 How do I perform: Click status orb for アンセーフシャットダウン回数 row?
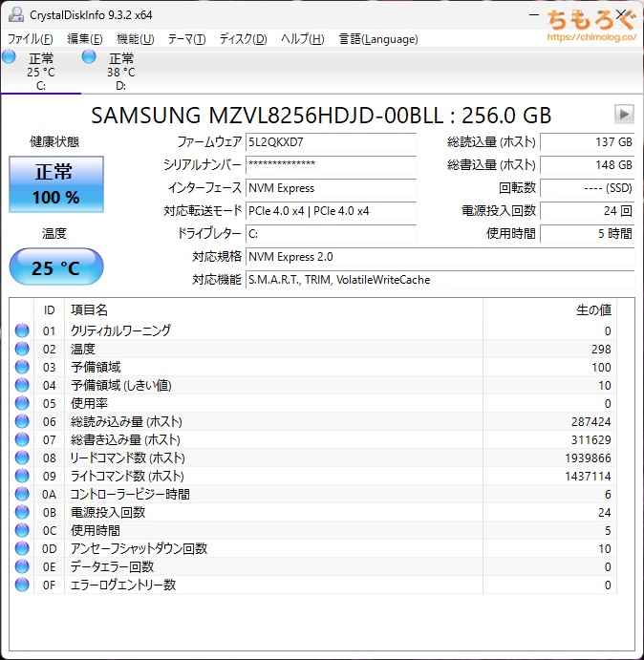click(x=22, y=548)
